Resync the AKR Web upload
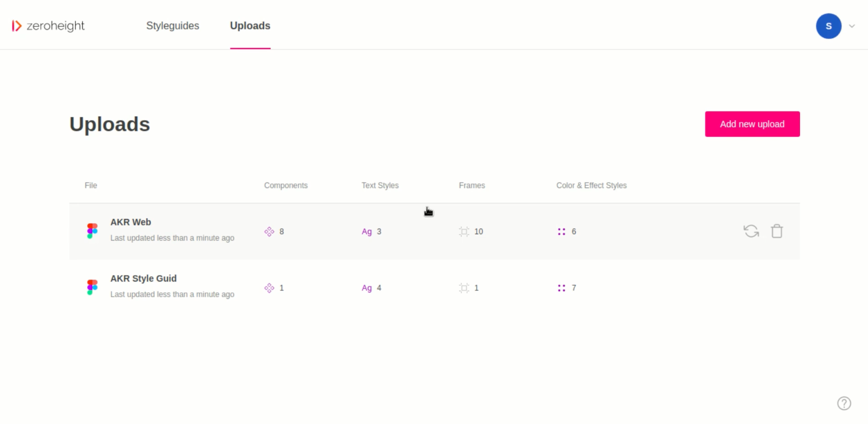 (x=751, y=231)
